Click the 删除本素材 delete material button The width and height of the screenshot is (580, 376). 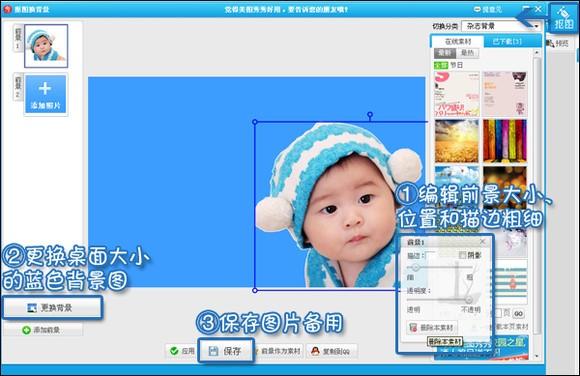pyautogui.click(x=432, y=328)
